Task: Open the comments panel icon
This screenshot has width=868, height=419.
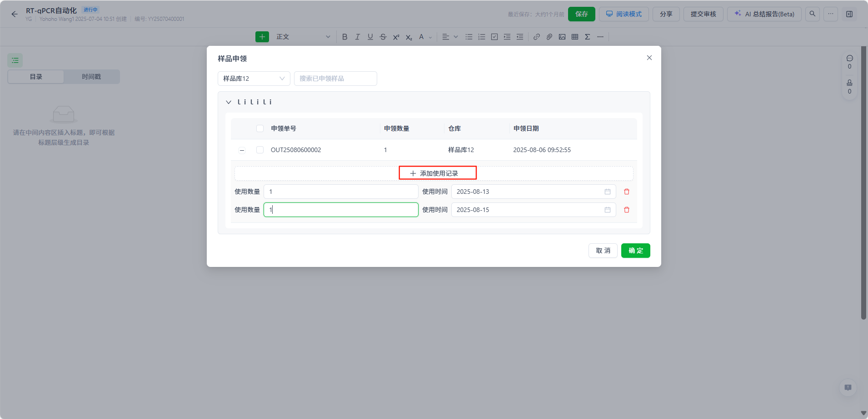Action: (x=849, y=59)
